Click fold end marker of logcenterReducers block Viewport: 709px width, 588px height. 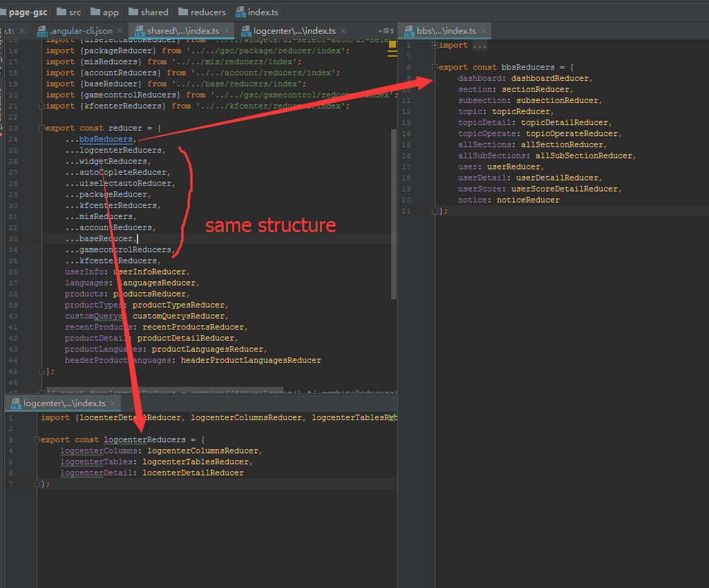point(37,484)
